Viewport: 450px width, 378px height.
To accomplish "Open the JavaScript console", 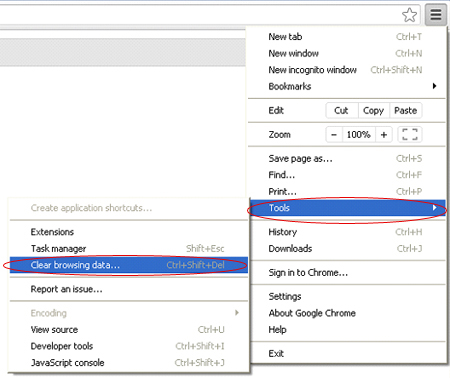I will 129,363.
